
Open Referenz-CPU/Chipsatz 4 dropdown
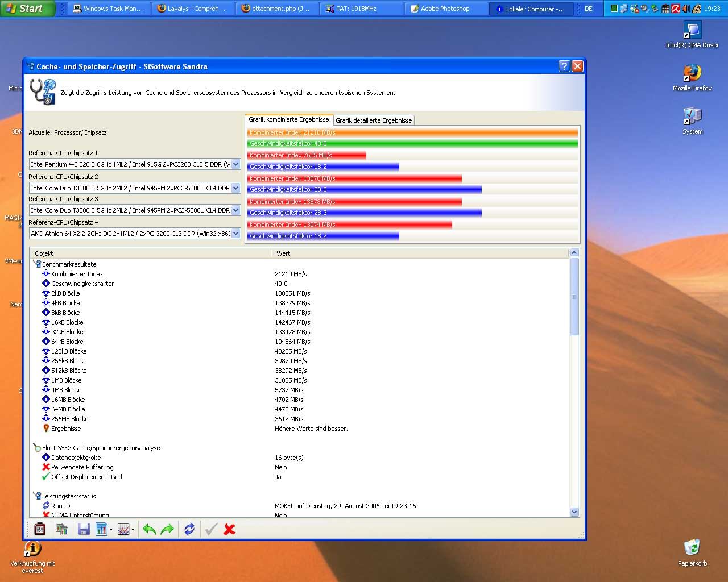coord(235,234)
